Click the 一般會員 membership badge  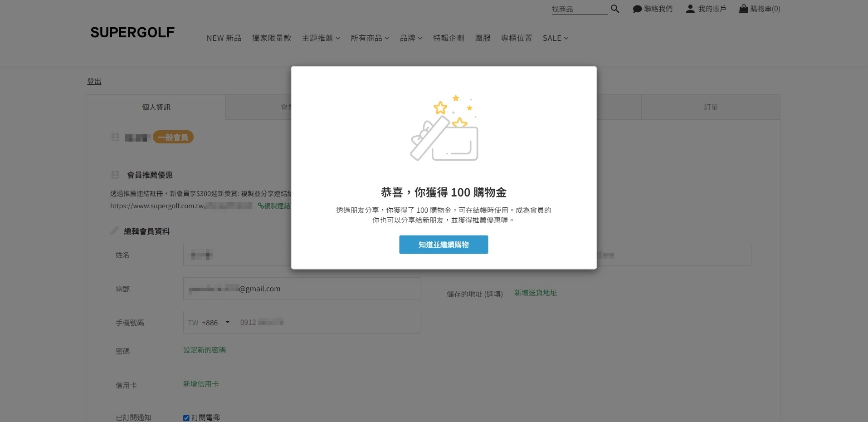click(x=173, y=137)
